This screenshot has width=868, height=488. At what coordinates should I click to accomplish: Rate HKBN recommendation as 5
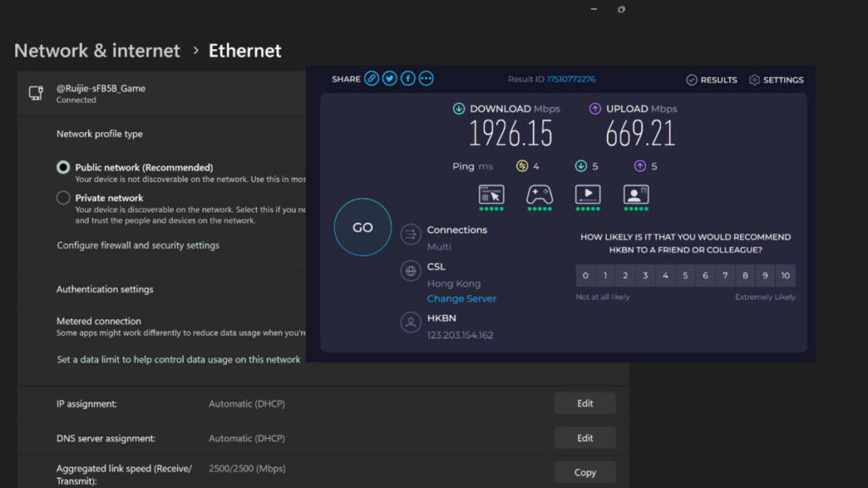click(685, 275)
